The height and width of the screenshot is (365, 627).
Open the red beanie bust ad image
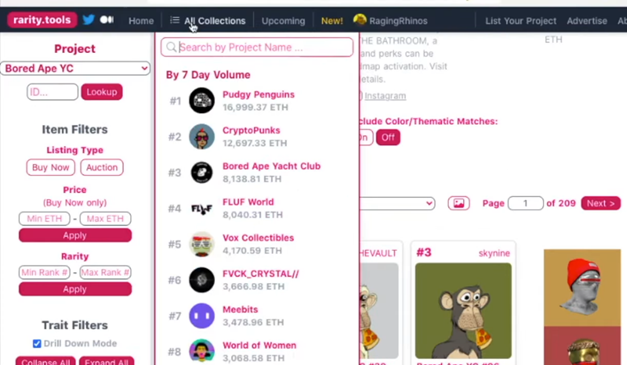click(582, 287)
